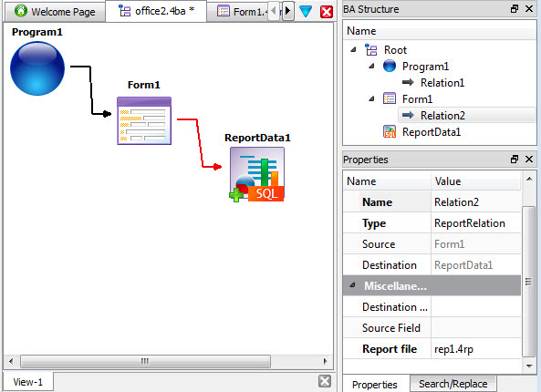
Task: Select Form1 label in structure tree
Action: [417, 99]
